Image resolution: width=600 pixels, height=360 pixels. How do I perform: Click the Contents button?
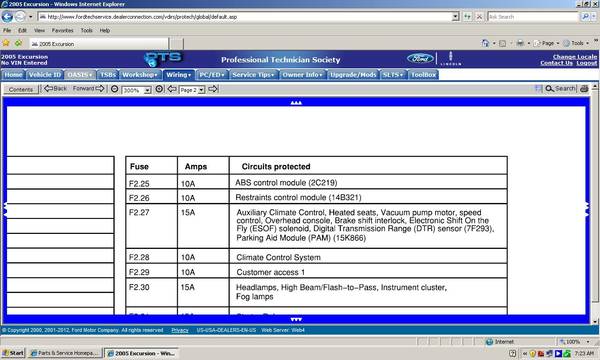(x=21, y=89)
